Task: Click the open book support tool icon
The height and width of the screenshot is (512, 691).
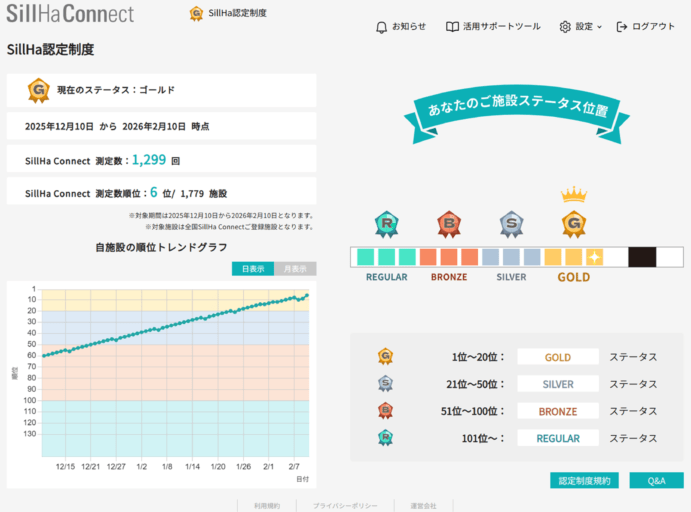Action: click(452, 27)
